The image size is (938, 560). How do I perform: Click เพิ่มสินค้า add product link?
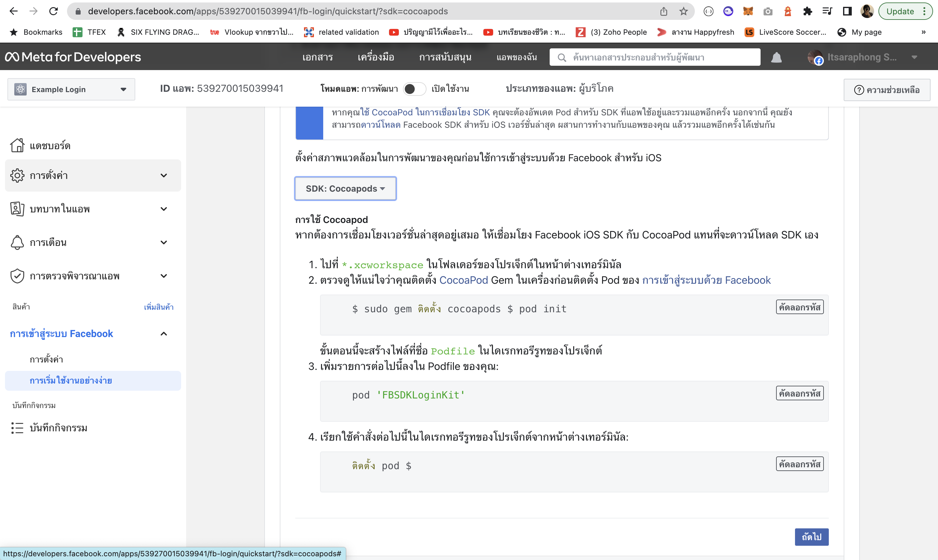pyautogui.click(x=159, y=307)
